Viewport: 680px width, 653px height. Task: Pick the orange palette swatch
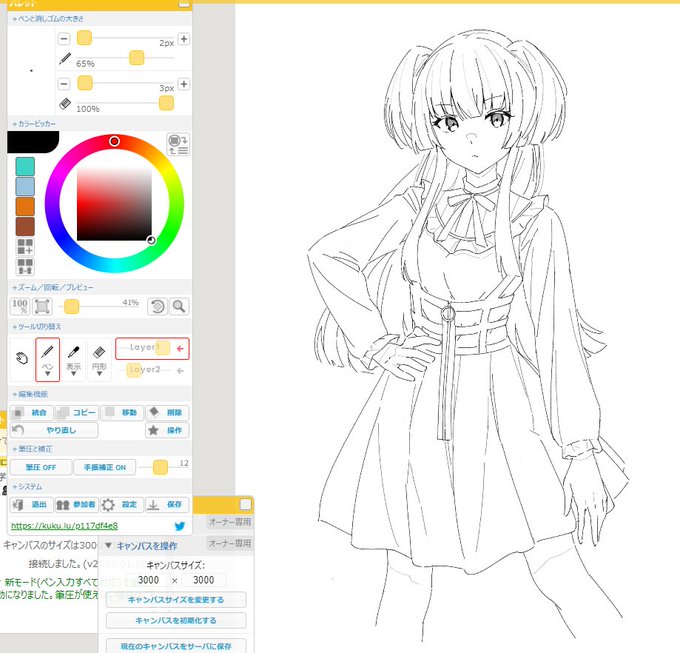pyautogui.click(x=25, y=206)
